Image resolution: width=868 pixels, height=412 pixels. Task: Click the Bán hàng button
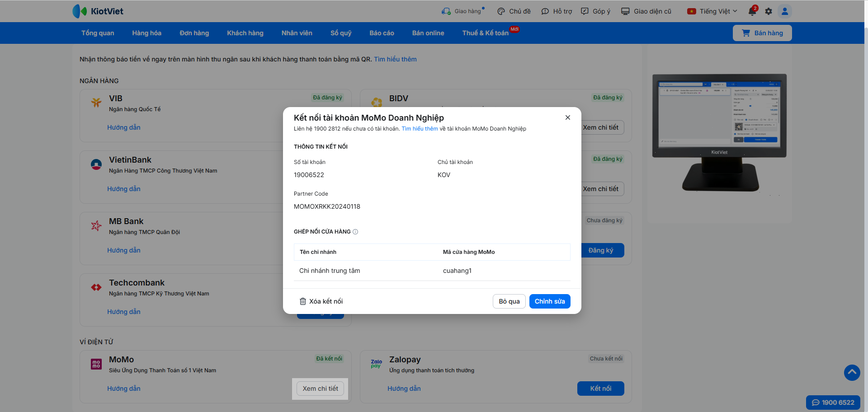(x=762, y=33)
